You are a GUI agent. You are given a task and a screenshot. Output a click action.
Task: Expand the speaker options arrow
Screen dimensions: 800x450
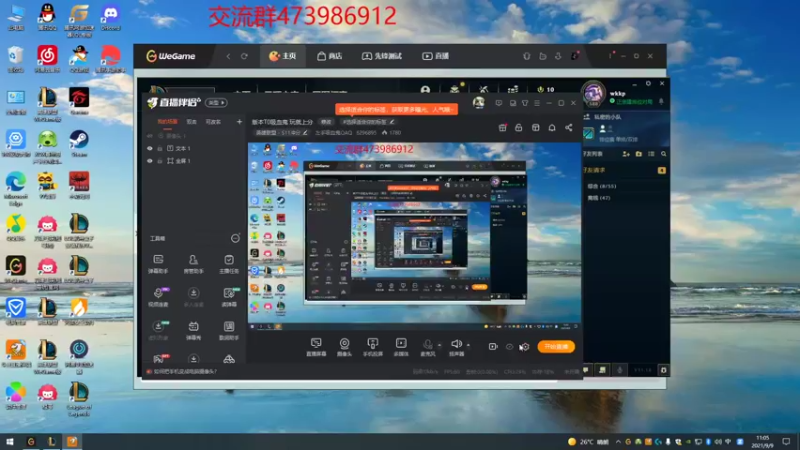coord(468,345)
